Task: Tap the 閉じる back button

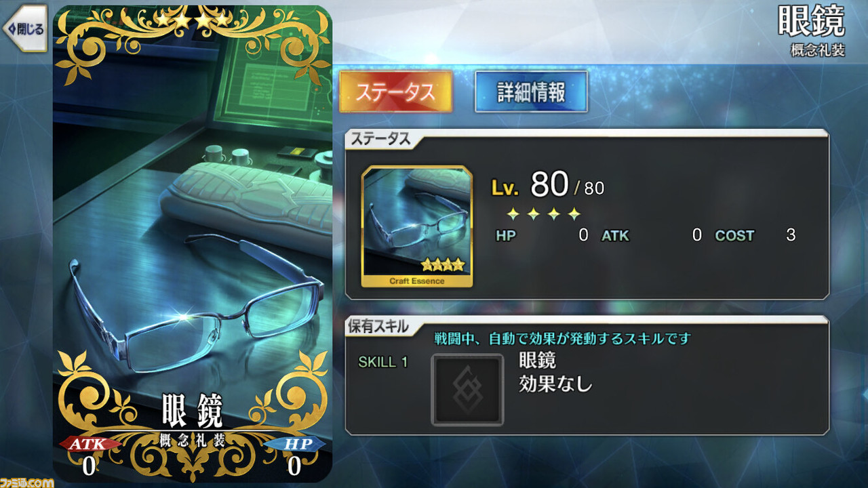Action: click(24, 28)
